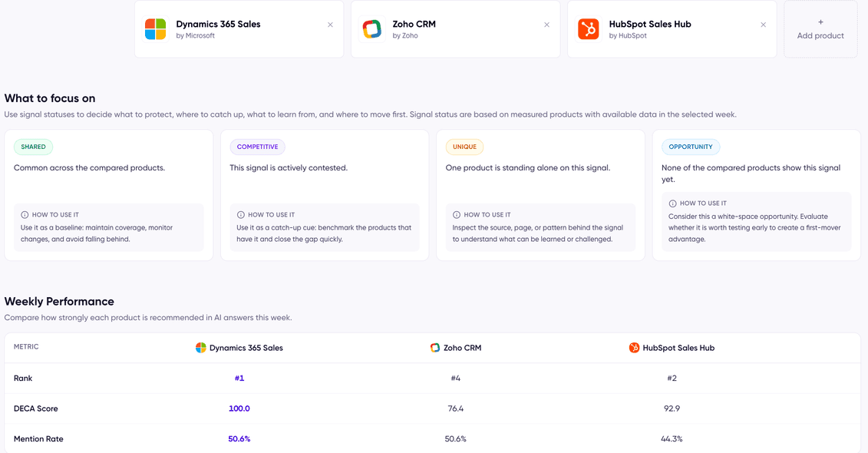Remove HubSpot Sales Hub from comparison

tap(764, 25)
